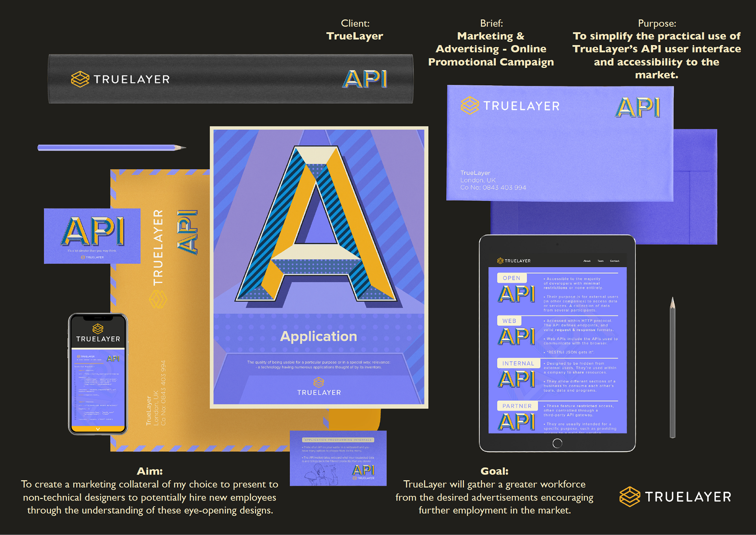
Task: Click the About link in tablet header
Action: click(587, 261)
